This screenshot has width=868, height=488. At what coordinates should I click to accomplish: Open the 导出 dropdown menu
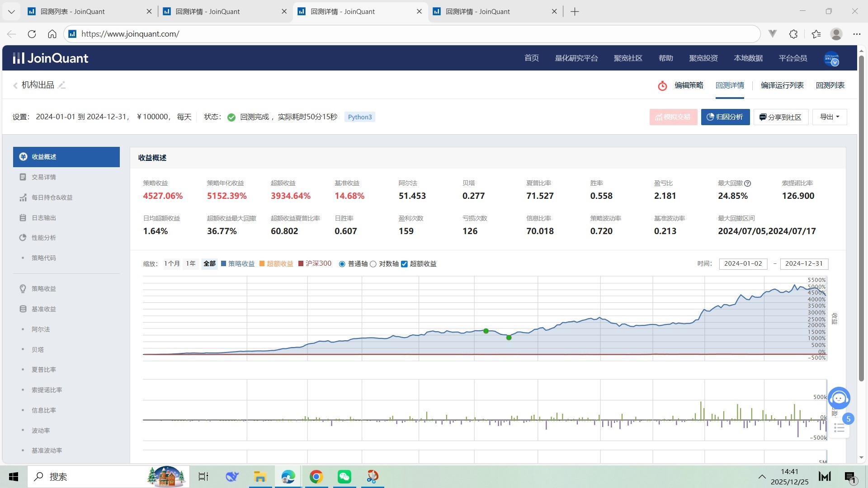pyautogui.click(x=830, y=117)
